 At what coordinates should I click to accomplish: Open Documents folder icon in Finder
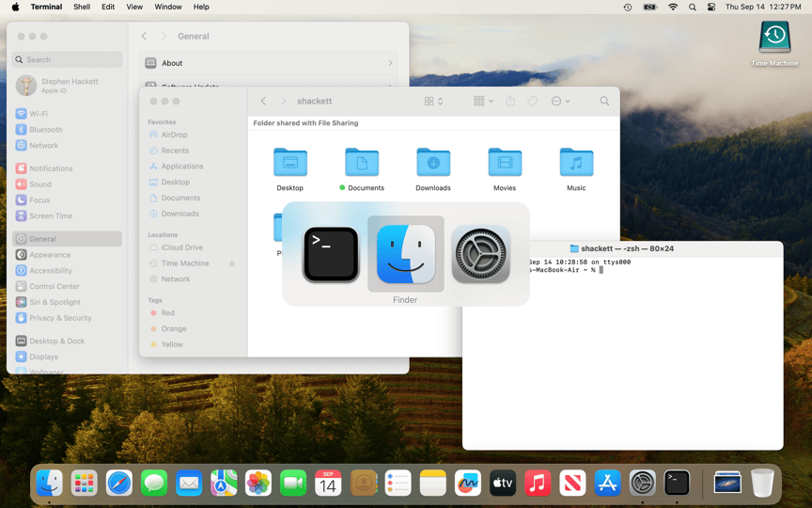tap(362, 162)
